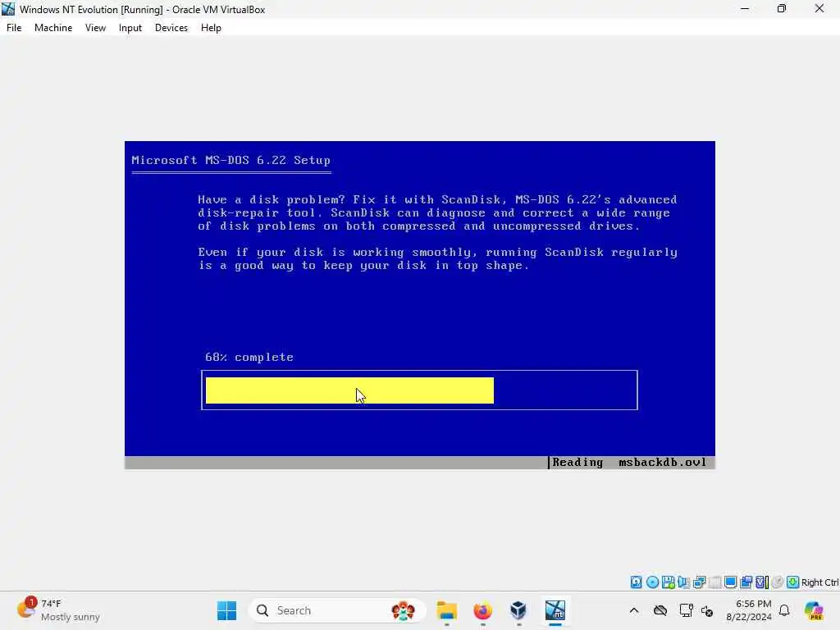Click the CPU virtualization V status icon

[762, 582]
